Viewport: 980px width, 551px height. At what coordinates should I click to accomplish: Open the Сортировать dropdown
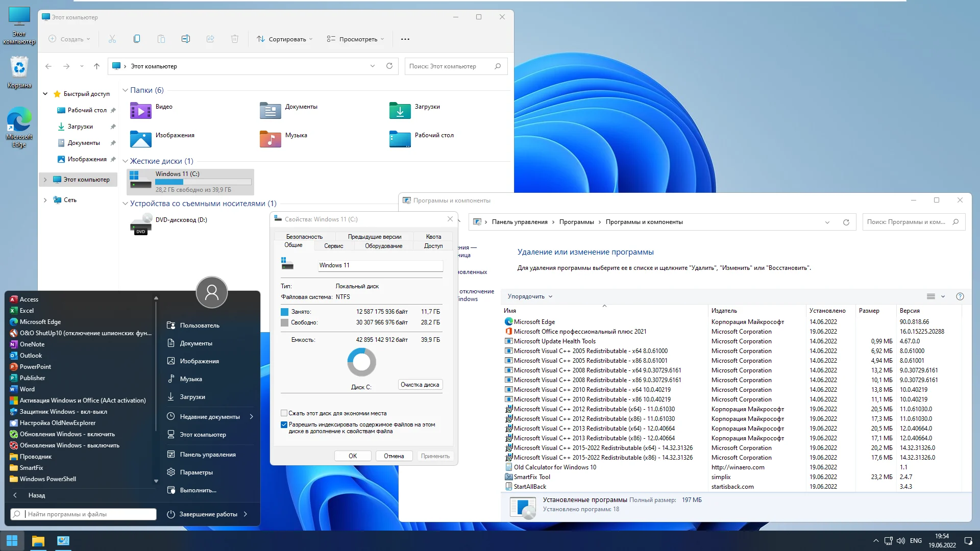284,39
